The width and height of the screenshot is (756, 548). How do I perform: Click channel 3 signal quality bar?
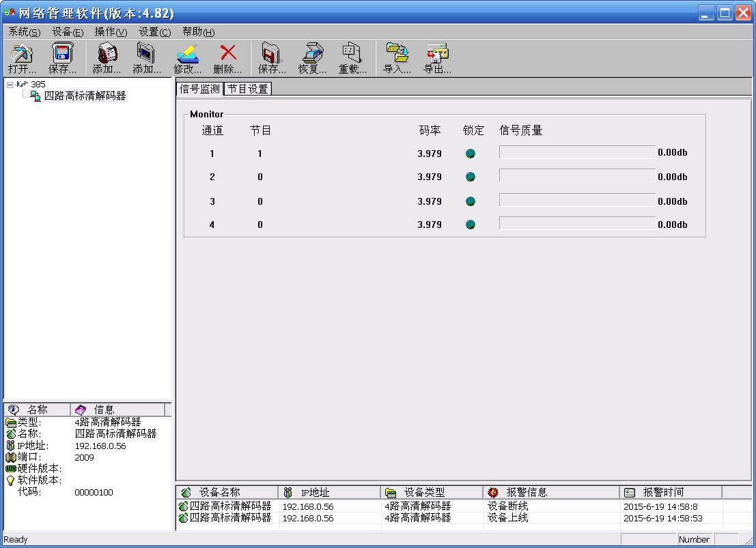(x=577, y=199)
